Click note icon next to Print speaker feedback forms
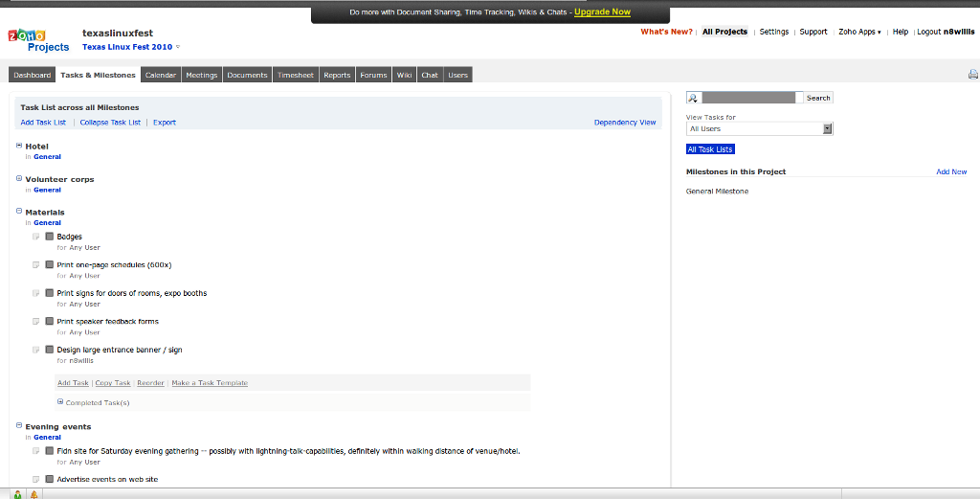The height and width of the screenshot is (499, 980). point(36,322)
